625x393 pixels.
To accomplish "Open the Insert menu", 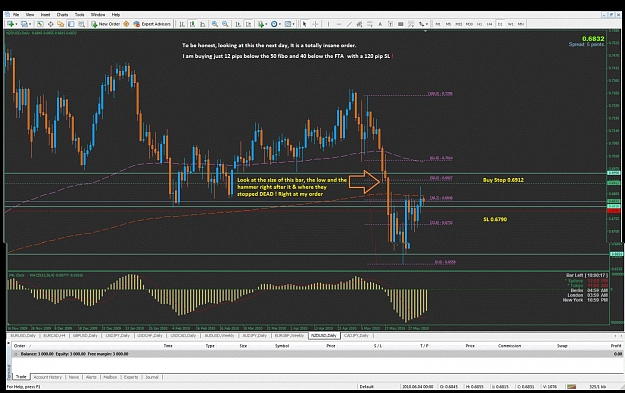I will click(45, 15).
